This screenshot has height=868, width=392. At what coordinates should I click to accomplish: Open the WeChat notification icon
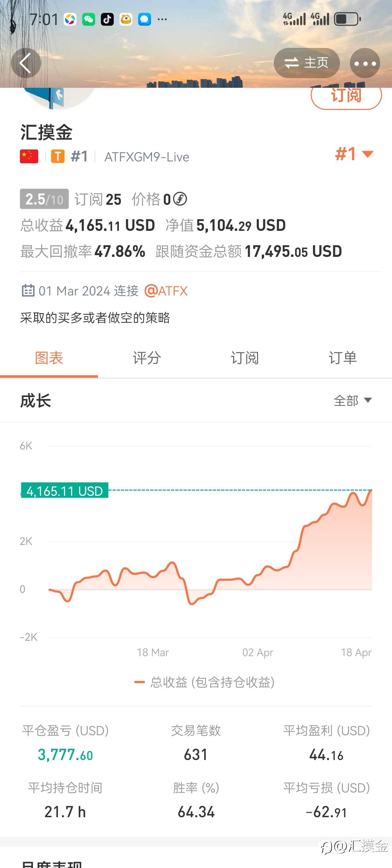(x=89, y=20)
